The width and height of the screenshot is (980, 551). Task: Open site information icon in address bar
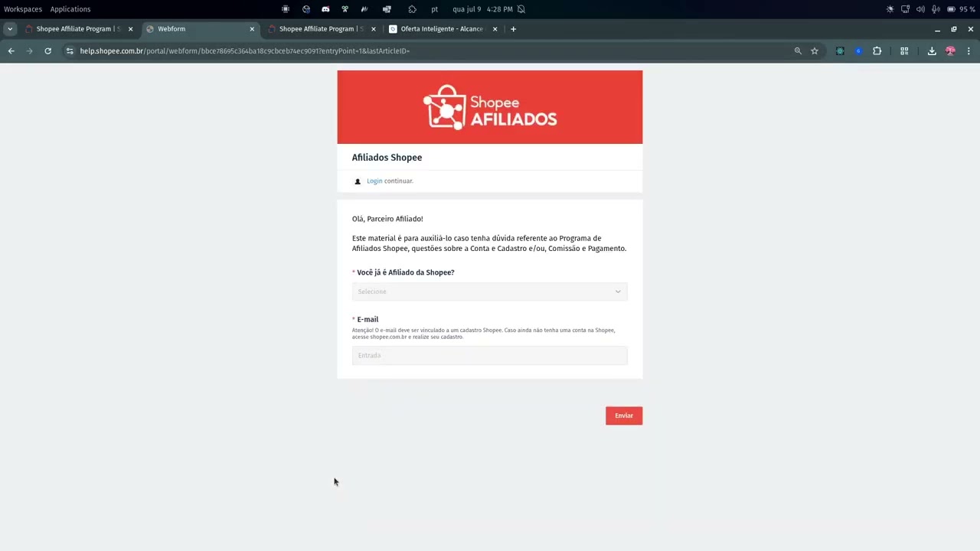[x=70, y=51]
